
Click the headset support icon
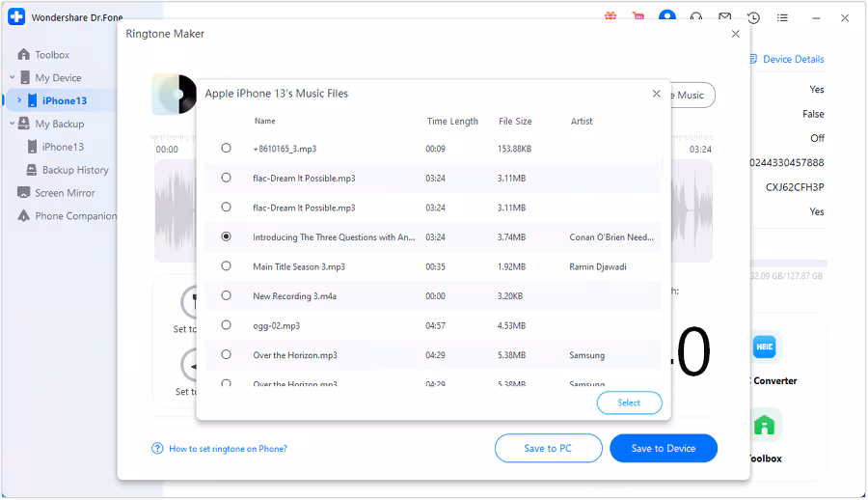695,17
